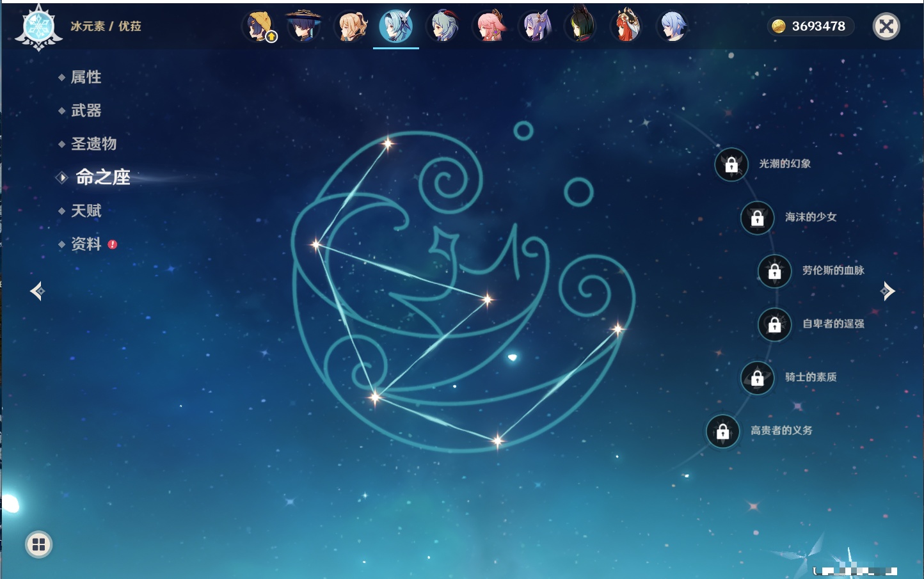Click the 高贵者的义务 constellation label
Screen dimensions: 924x579
click(781, 431)
